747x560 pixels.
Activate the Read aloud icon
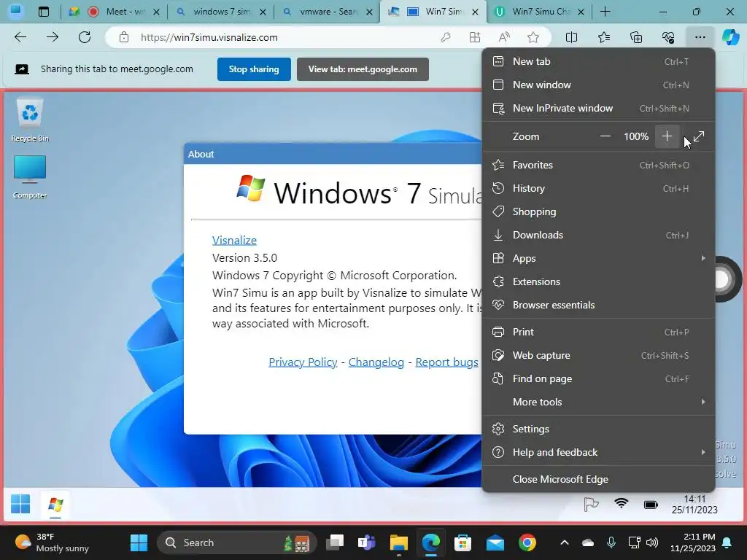click(x=504, y=37)
